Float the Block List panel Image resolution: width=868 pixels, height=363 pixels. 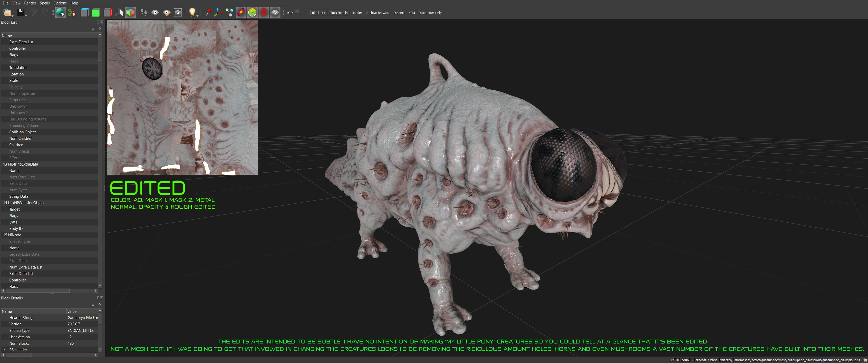[98, 22]
